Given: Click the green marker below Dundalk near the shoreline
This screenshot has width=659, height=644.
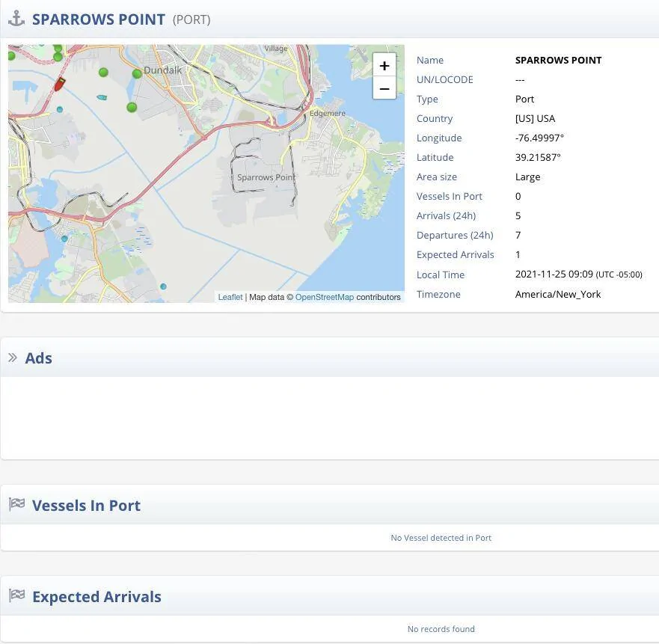Looking at the screenshot, I should [132, 108].
